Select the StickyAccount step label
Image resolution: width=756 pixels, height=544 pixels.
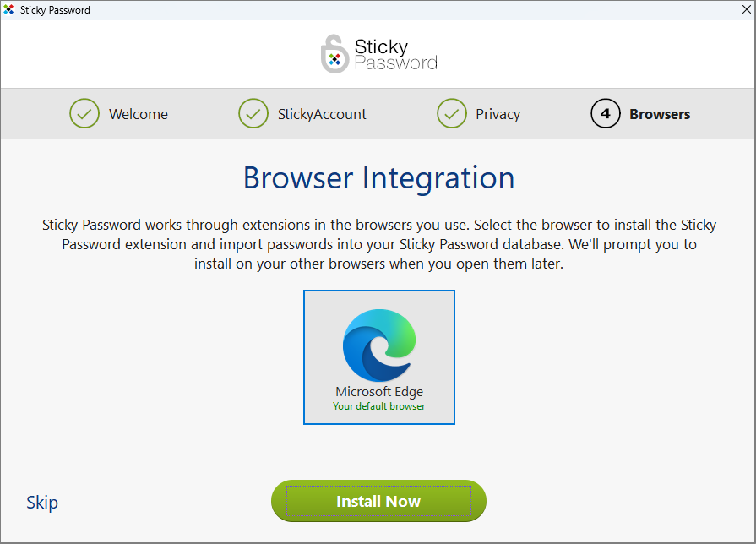[x=323, y=113]
